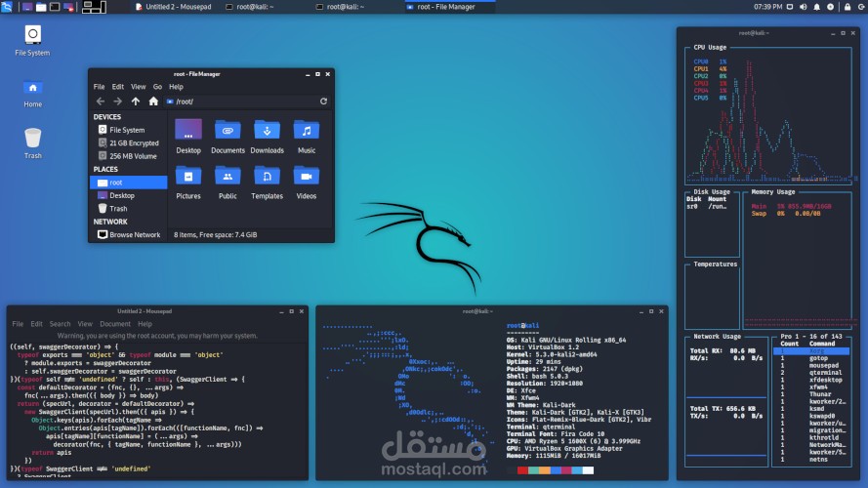Screen dimensions: 868x488
Task: Click the red color block in neofetch terminal
Action: 522,470
